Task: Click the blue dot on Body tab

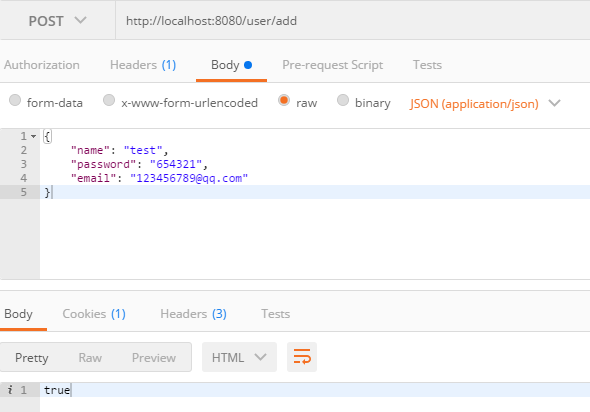Action: pyautogui.click(x=248, y=65)
